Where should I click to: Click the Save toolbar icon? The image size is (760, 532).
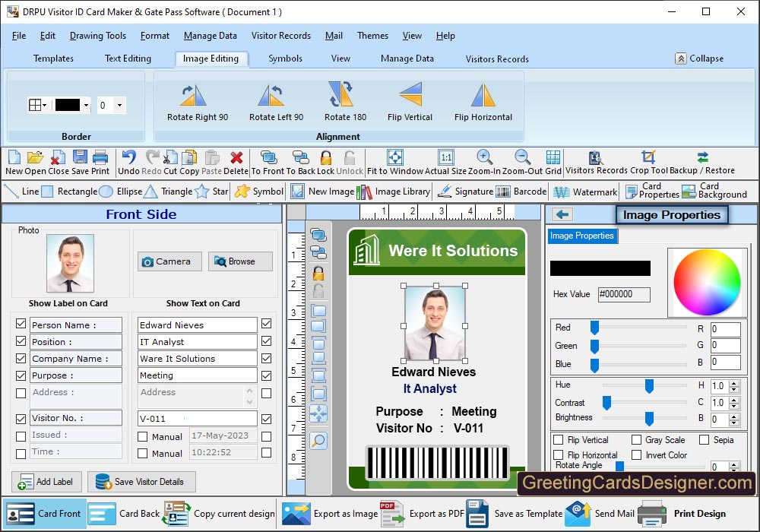click(x=80, y=157)
